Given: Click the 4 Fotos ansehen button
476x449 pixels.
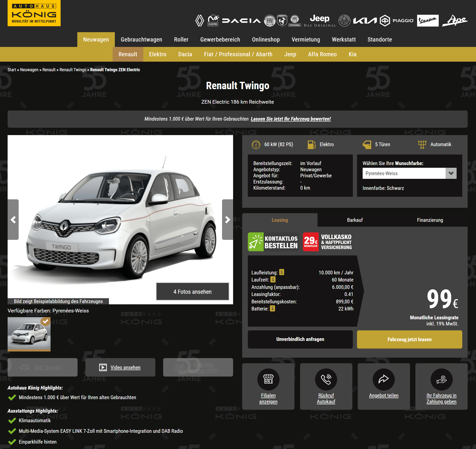Looking at the screenshot, I should point(193,292).
